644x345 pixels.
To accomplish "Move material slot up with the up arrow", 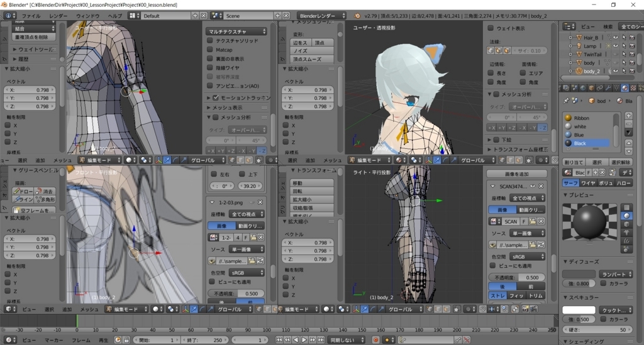I will 628,143.
